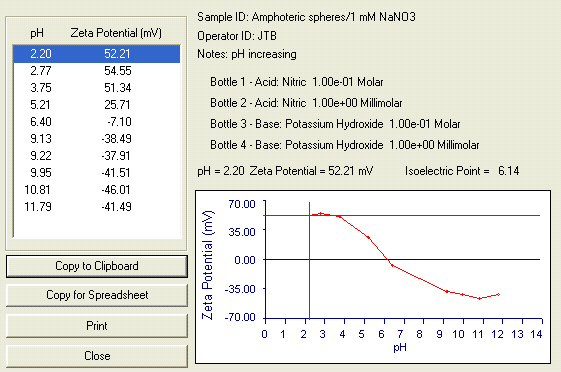Click the 0.00 y-axis label on graph

pyautogui.click(x=245, y=260)
